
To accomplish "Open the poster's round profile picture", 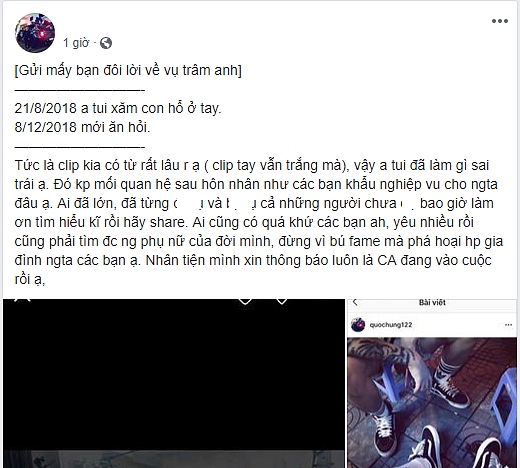I will 35,33.
